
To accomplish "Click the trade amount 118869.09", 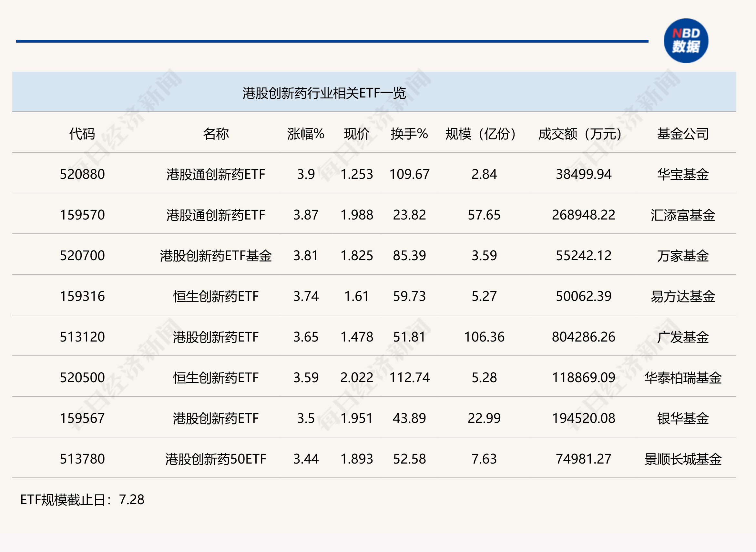I will tap(584, 378).
